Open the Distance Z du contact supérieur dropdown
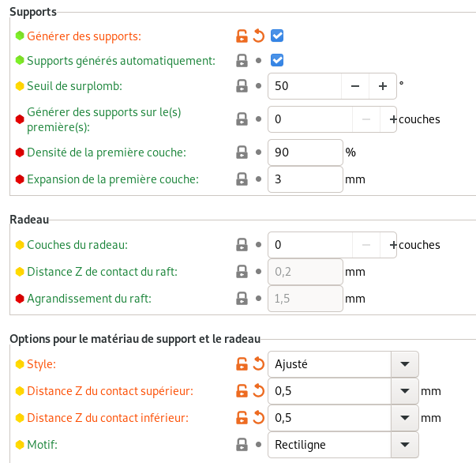 (405, 391)
